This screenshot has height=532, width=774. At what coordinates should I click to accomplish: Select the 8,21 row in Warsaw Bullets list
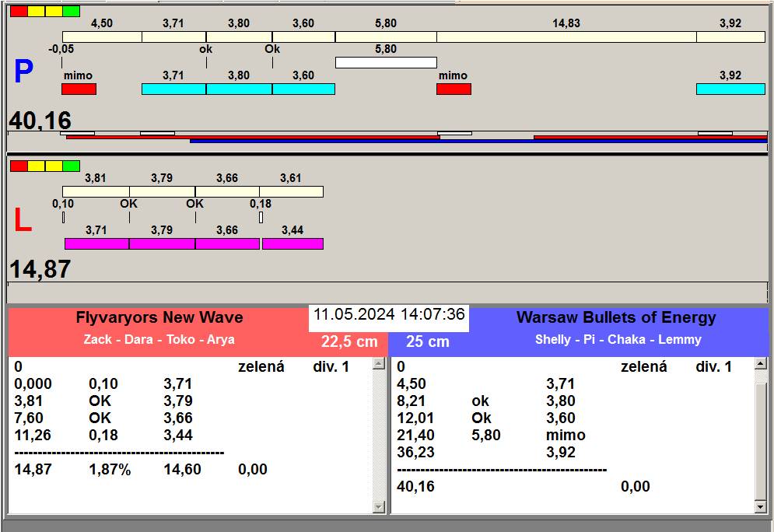[486, 401]
